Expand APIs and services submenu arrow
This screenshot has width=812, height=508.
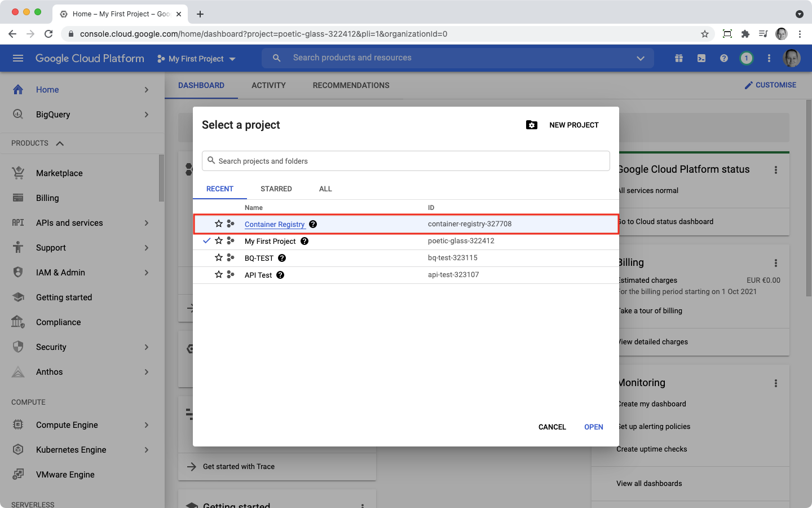[147, 223]
